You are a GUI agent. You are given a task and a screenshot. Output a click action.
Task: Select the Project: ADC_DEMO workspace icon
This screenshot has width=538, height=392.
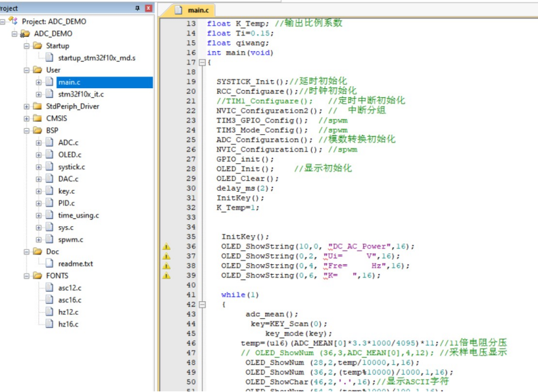[13, 21]
